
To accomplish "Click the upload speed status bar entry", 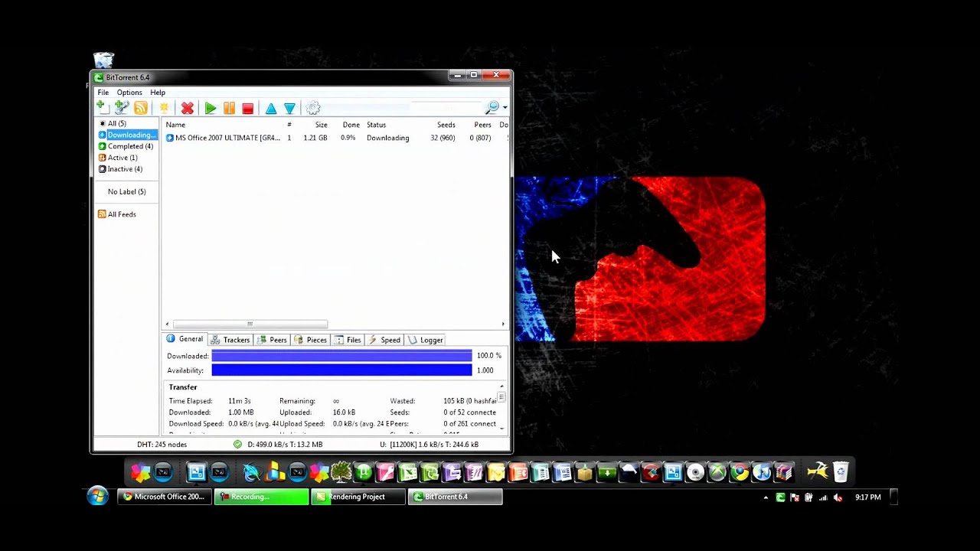I will tap(429, 445).
